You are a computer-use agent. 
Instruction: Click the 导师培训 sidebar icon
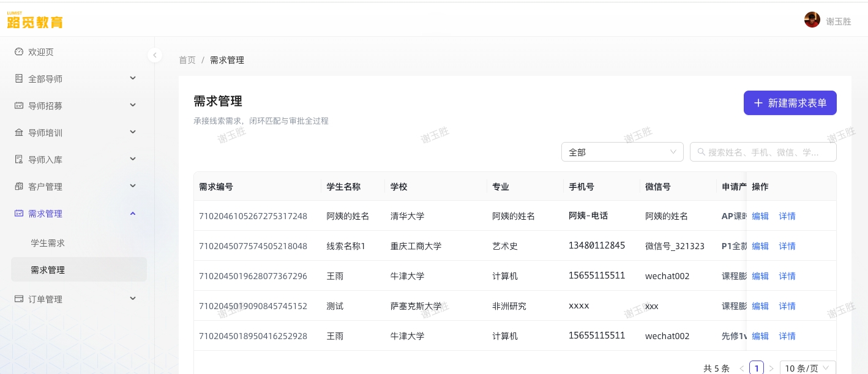coord(19,132)
